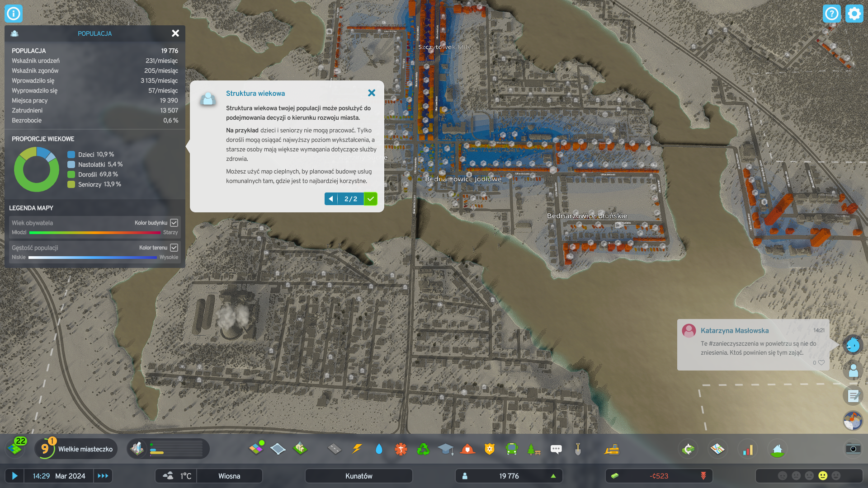The height and width of the screenshot is (488, 868).
Task: Close the Struktura wiekowa tutorial popup
Action: tap(372, 93)
